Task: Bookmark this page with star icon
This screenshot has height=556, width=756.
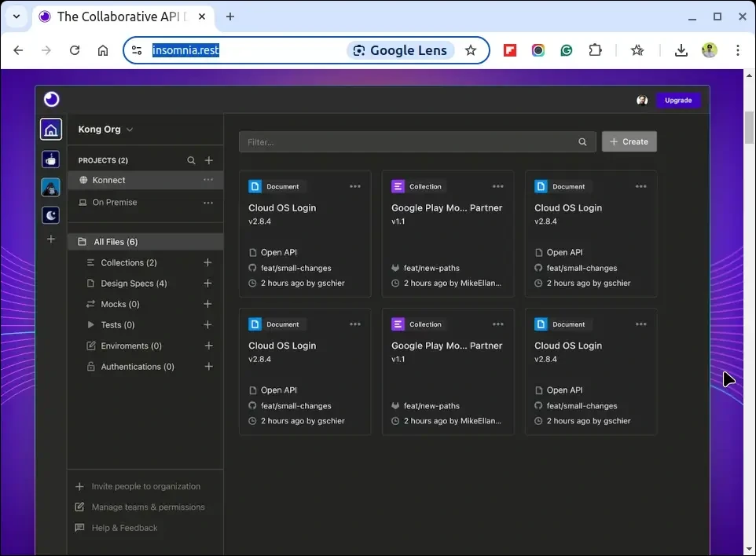Action: click(x=471, y=50)
